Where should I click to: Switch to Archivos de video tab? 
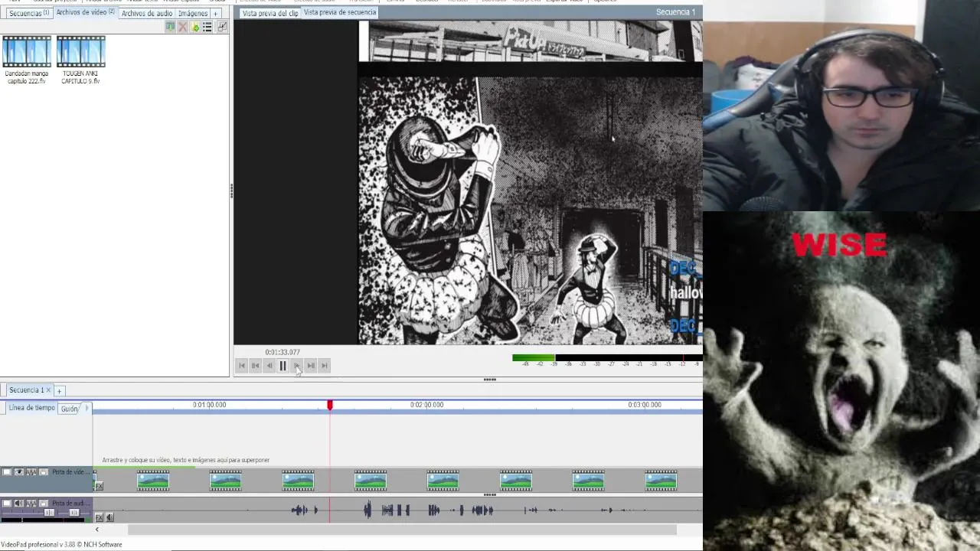[x=85, y=12]
